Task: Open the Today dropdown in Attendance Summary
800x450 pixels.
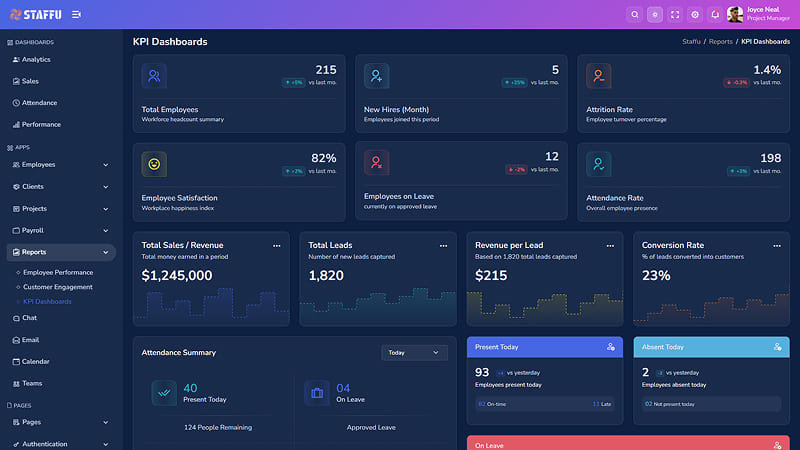Action: coord(414,353)
